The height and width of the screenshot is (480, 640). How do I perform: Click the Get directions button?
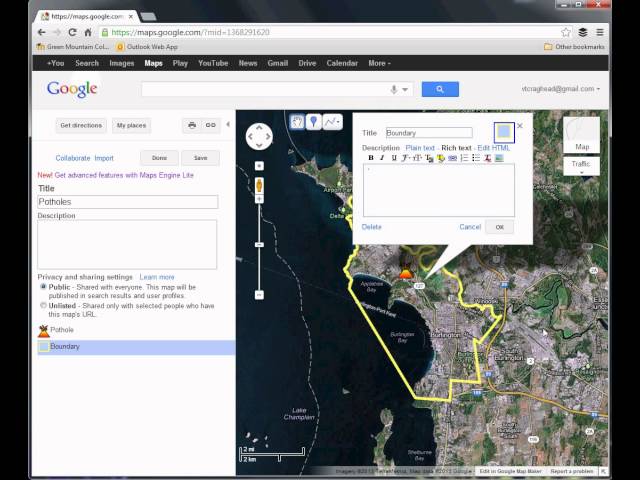pyautogui.click(x=81, y=125)
